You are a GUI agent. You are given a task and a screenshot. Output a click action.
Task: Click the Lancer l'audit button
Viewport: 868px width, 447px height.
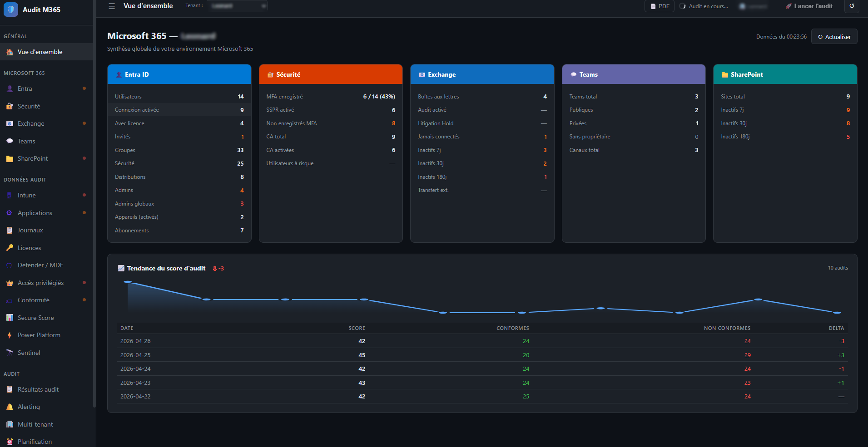coord(808,6)
